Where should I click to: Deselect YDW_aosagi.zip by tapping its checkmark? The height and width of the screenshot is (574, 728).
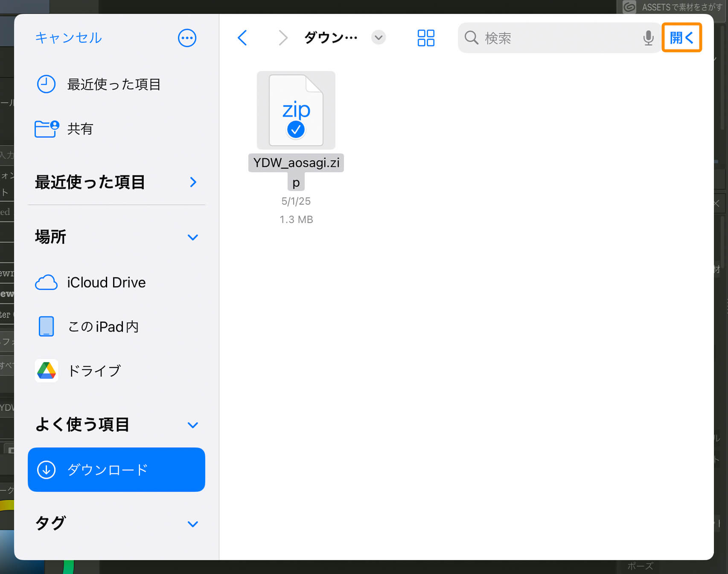295,129
